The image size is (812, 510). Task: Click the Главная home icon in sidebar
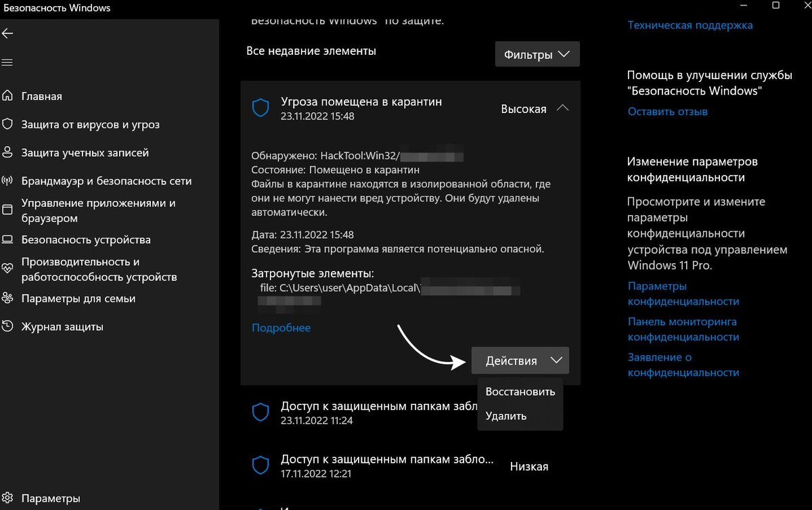pyautogui.click(x=7, y=96)
